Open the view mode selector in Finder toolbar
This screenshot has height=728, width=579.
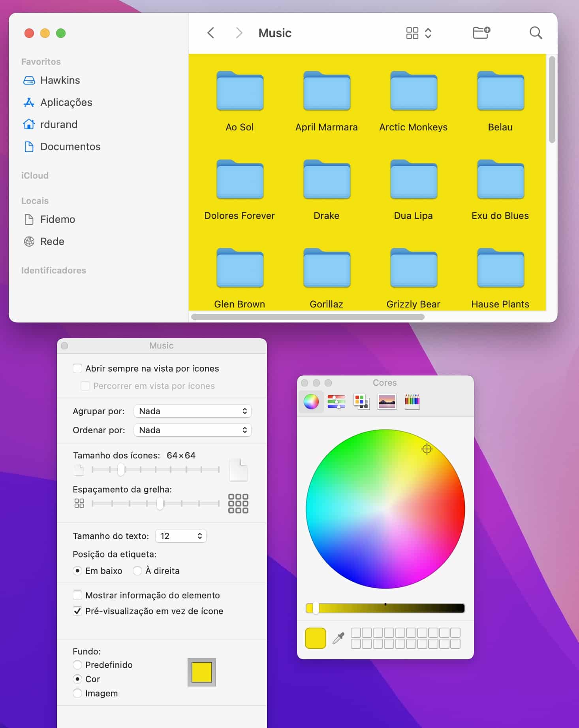pyautogui.click(x=419, y=33)
